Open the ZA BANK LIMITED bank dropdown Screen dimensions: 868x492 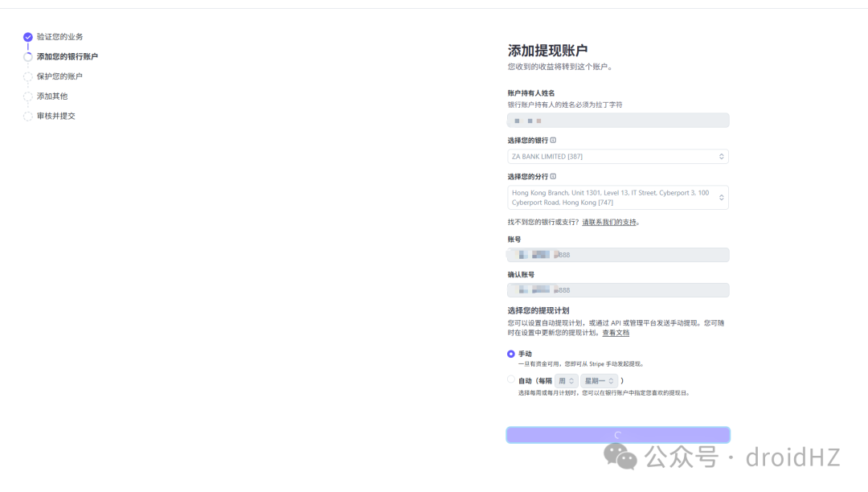(618, 157)
